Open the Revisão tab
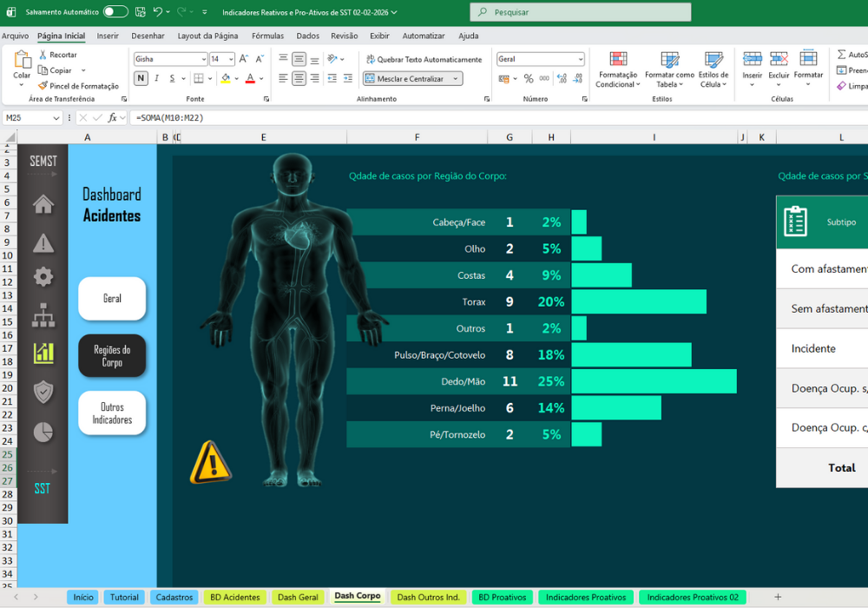868x608 pixels. click(x=344, y=36)
